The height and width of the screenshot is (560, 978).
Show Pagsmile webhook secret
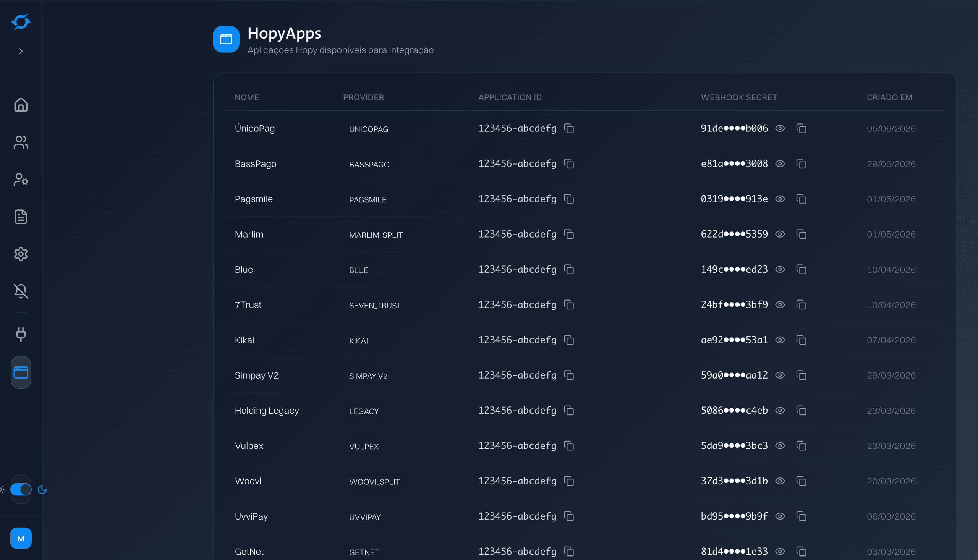tap(780, 199)
